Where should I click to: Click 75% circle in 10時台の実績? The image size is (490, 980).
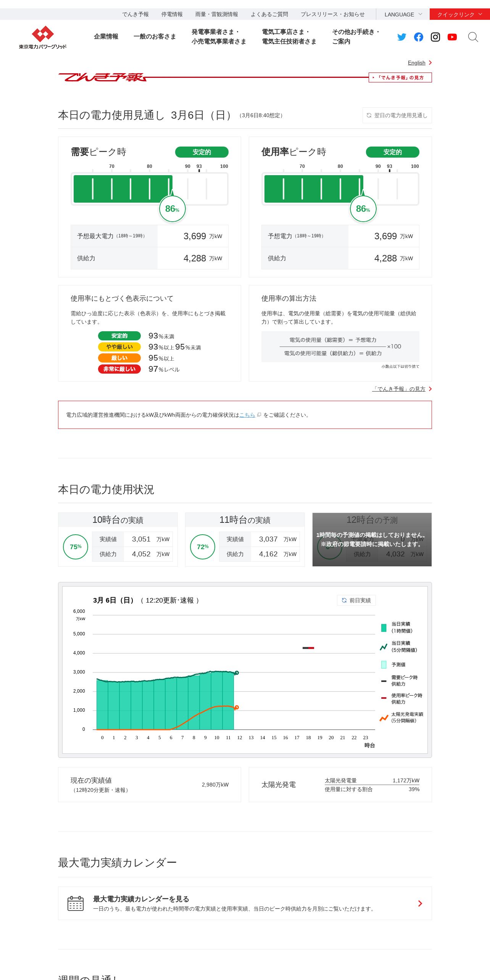pyautogui.click(x=76, y=547)
